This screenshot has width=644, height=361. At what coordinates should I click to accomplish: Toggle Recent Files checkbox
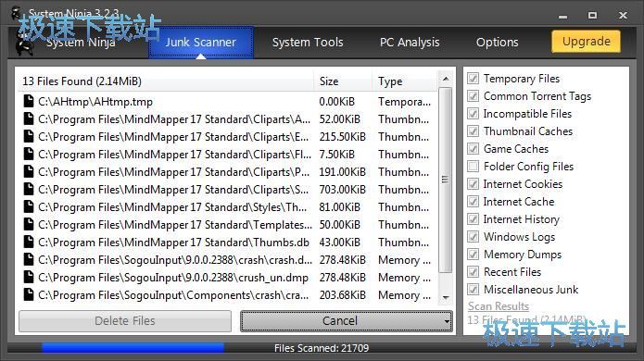[474, 272]
